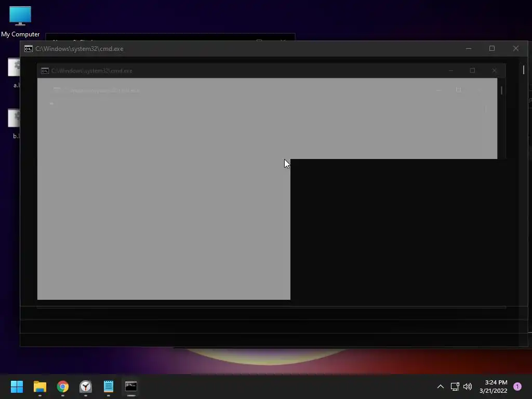
Task: Maximize the inner faded cmd.exe window
Action: [472, 70]
